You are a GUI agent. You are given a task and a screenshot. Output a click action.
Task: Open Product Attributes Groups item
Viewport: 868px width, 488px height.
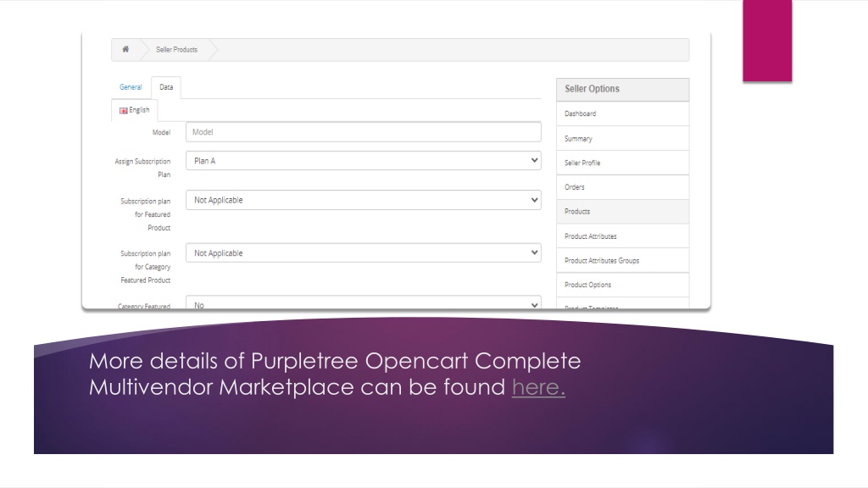pyautogui.click(x=623, y=260)
